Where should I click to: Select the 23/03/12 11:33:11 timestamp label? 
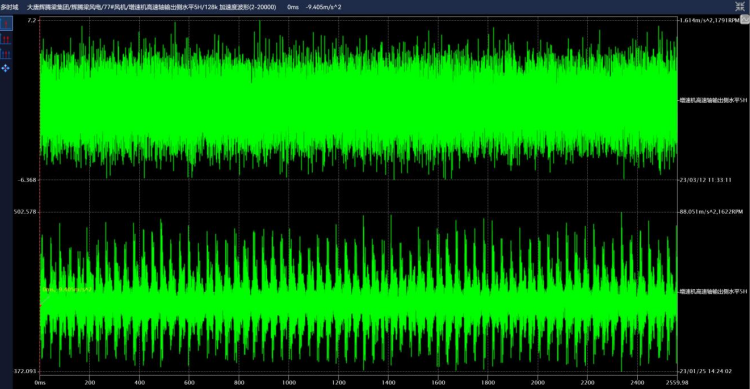706,180
